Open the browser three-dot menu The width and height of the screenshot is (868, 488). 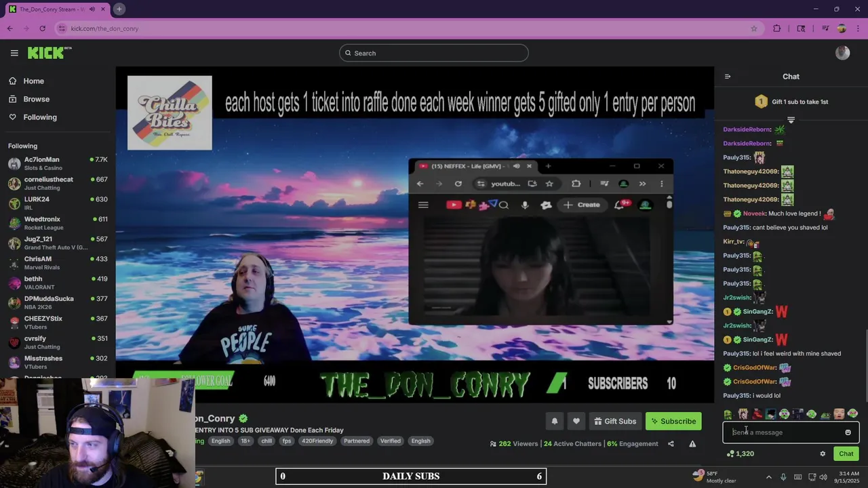[859, 28]
